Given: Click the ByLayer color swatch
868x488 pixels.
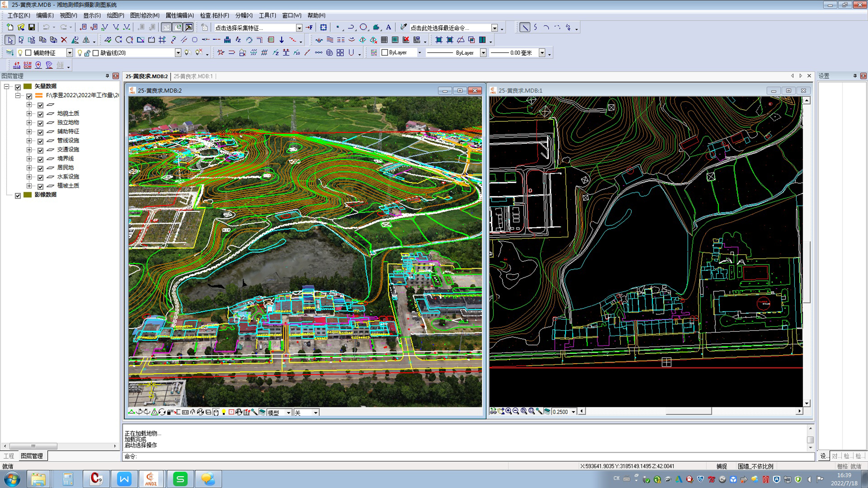Looking at the screenshot, I should (385, 52).
